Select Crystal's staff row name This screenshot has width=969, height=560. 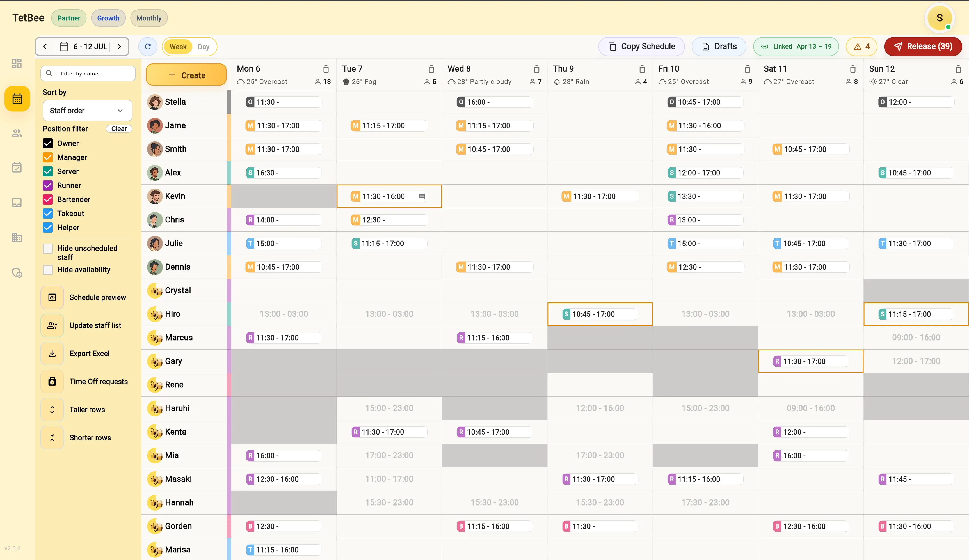tap(178, 291)
